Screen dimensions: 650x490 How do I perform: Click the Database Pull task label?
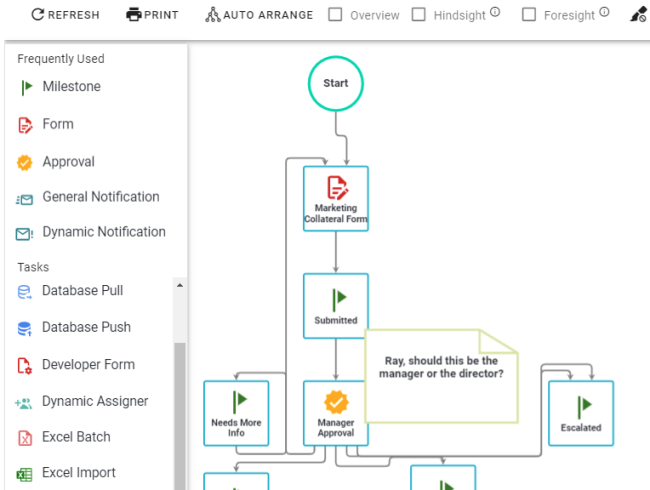tap(82, 291)
